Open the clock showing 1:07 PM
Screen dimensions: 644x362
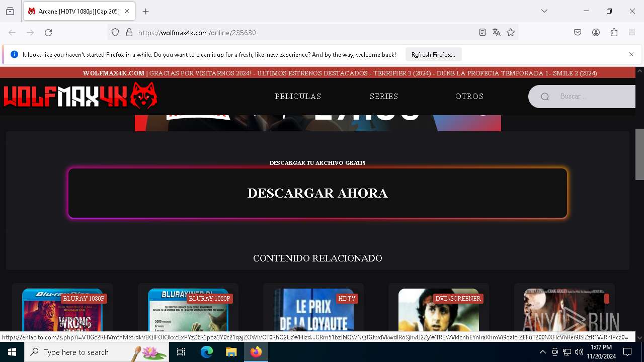601,352
